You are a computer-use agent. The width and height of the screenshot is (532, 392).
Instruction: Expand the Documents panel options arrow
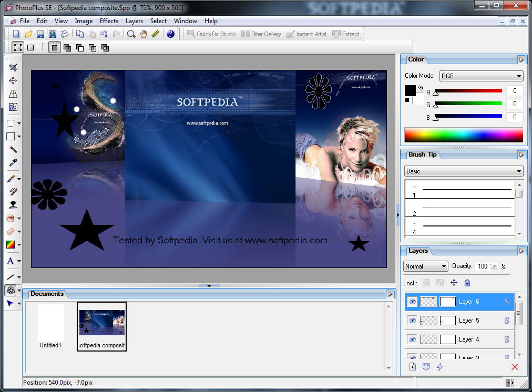[390, 294]
